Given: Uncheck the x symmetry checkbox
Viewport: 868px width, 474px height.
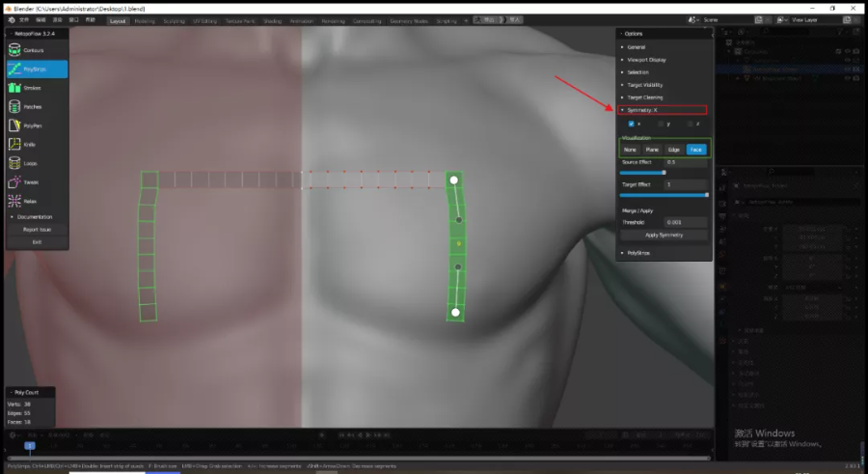Looking at the screenshot, I should (632, 125).
